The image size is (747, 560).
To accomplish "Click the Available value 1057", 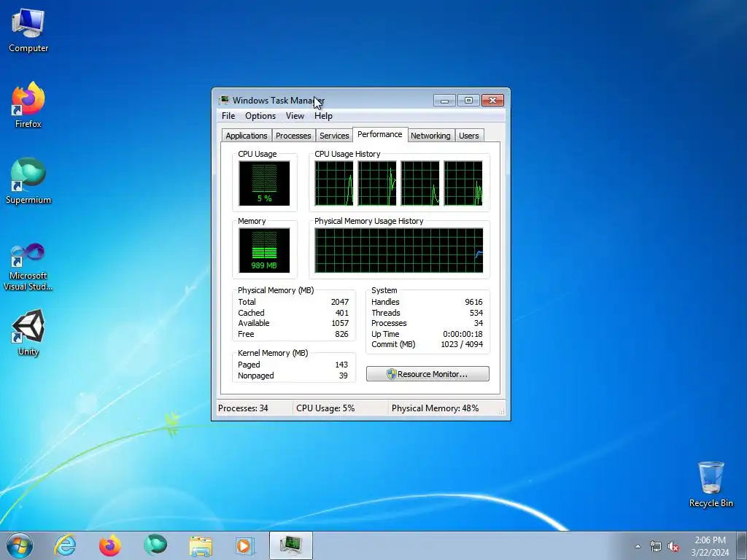I will (x=340, y=323).
